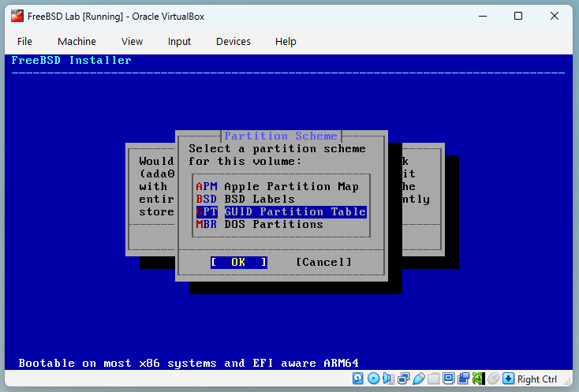The image size is (579, 392).
Task: Open the Devices menu
Action: click(233, 41)
